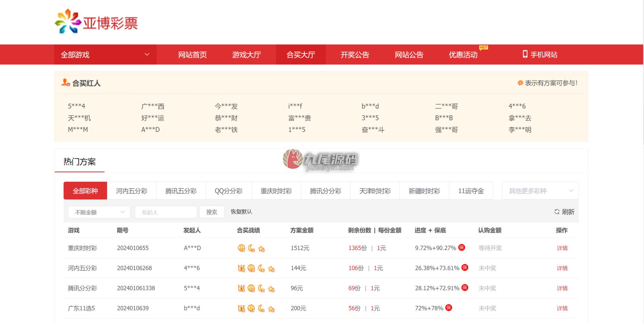This screenshot has width=644, height=324.
Task: Open the 开奖公告 menu item
Action: pos(355,55)
